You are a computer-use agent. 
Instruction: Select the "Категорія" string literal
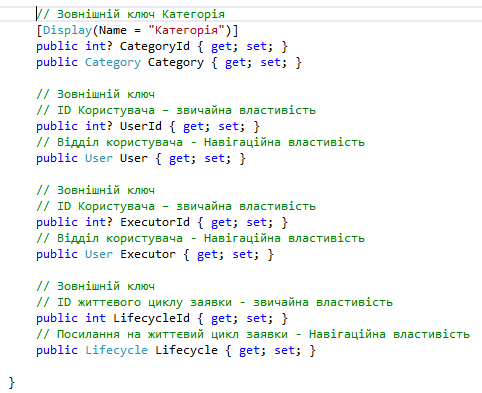pos(186,30)
